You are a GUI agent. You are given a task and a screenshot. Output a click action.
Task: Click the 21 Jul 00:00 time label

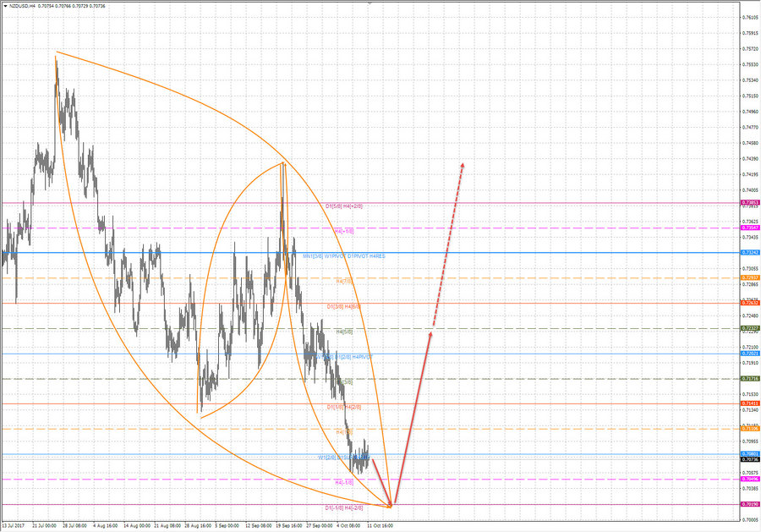44,526
